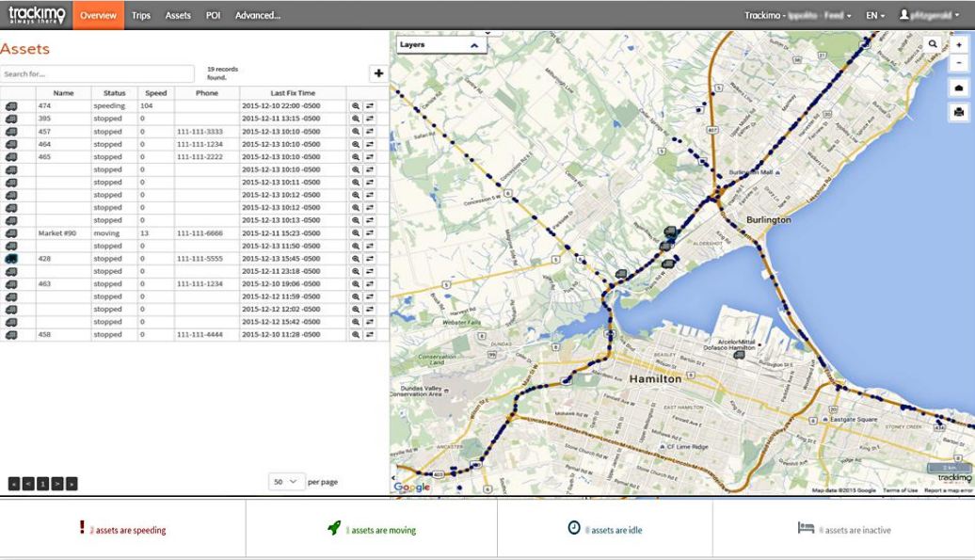The image size is (975, 560).
Task: Add a new asset with plus button
Action: (378, 73)
